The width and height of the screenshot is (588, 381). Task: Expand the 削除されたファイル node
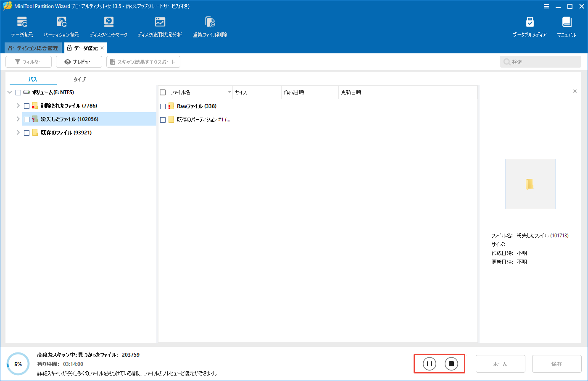coord(18,105)
